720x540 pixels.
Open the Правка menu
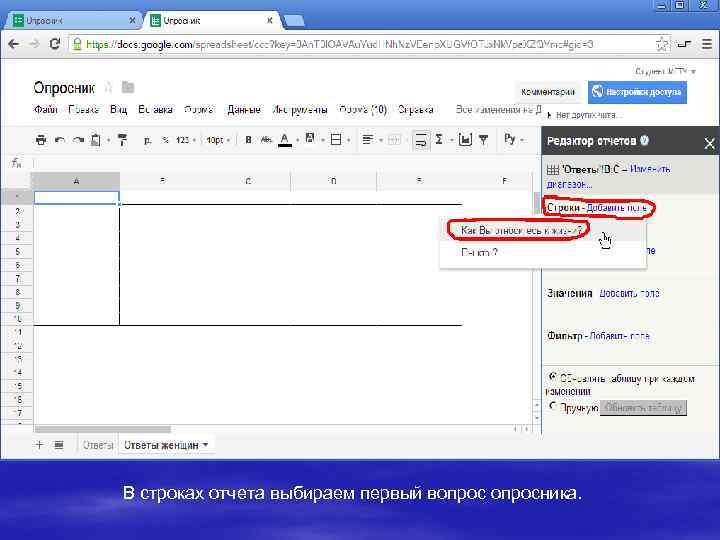pos(83,110)
